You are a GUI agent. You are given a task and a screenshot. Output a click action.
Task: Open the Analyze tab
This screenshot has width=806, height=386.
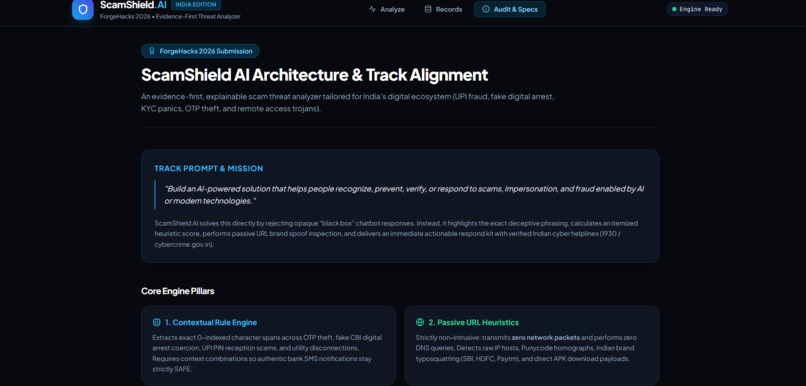(387, 9)
